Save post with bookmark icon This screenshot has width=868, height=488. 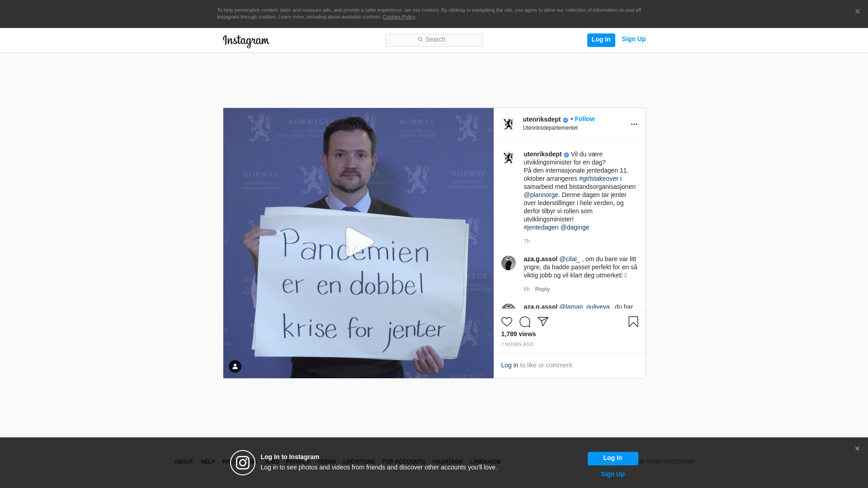pos(633,322)
